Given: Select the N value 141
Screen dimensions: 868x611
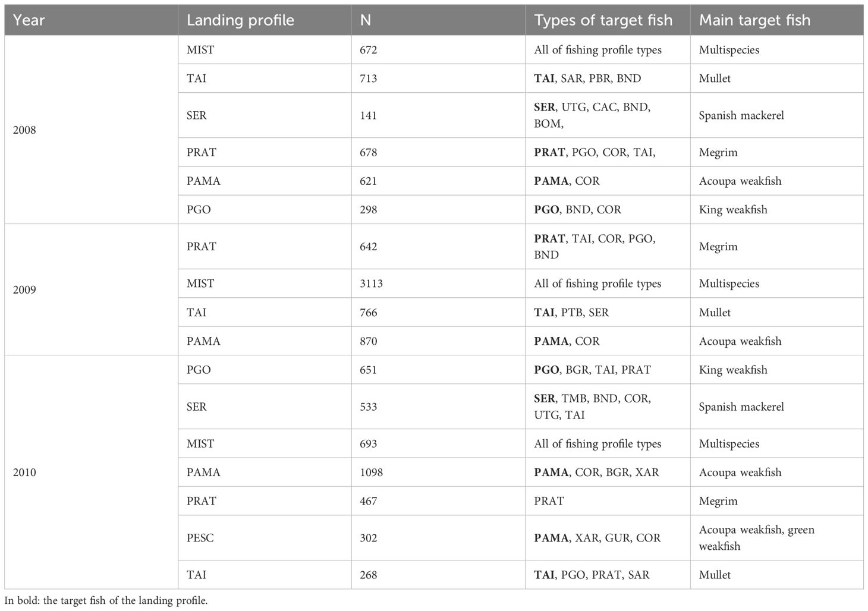Looking at the screenshot, I should point(369,115).
